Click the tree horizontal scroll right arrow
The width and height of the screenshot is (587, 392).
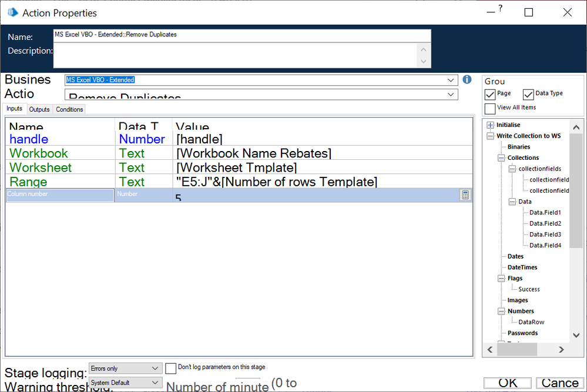click(x=561, y=349)
